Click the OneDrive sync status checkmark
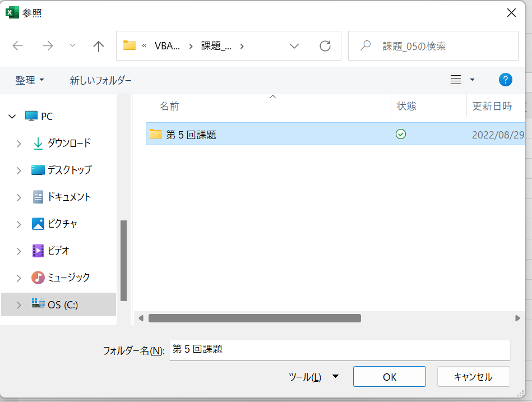 point(401,134)
